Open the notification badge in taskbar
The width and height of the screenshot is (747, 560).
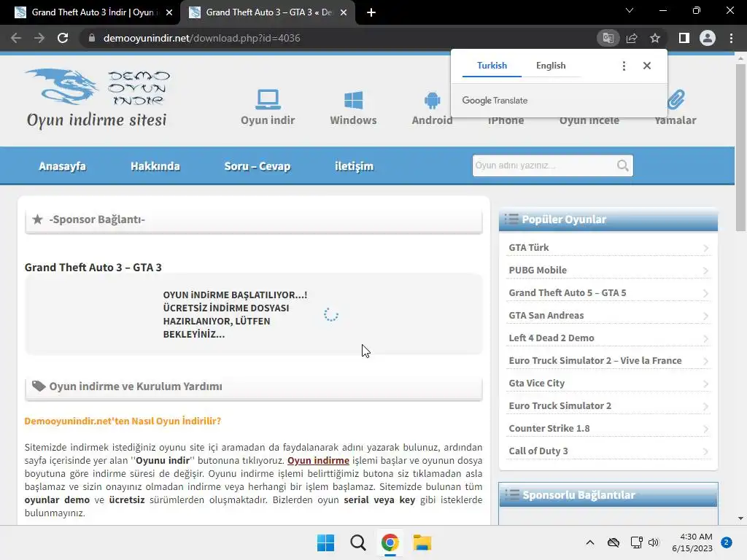click(727, 542)
